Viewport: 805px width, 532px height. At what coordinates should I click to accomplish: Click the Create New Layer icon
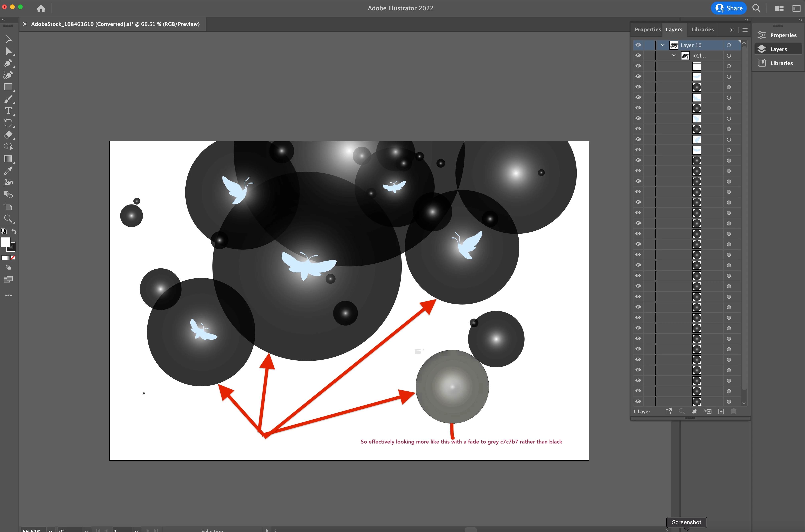[721, 412]
